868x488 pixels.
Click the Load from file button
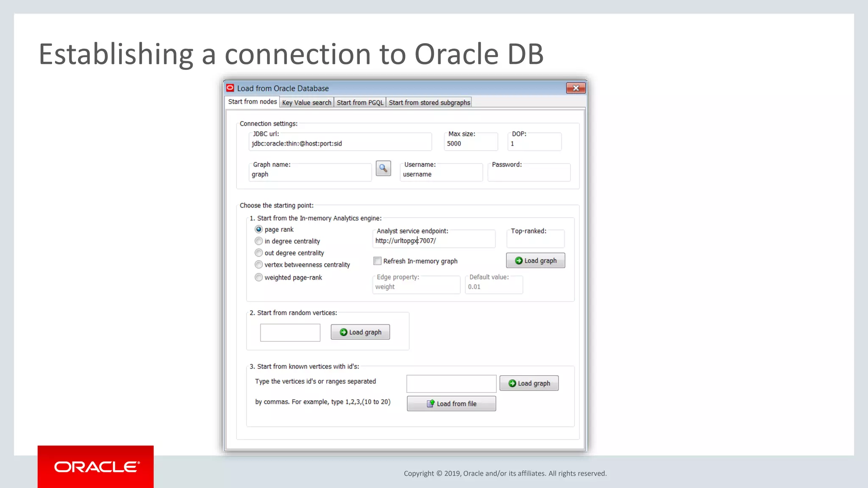451,404
